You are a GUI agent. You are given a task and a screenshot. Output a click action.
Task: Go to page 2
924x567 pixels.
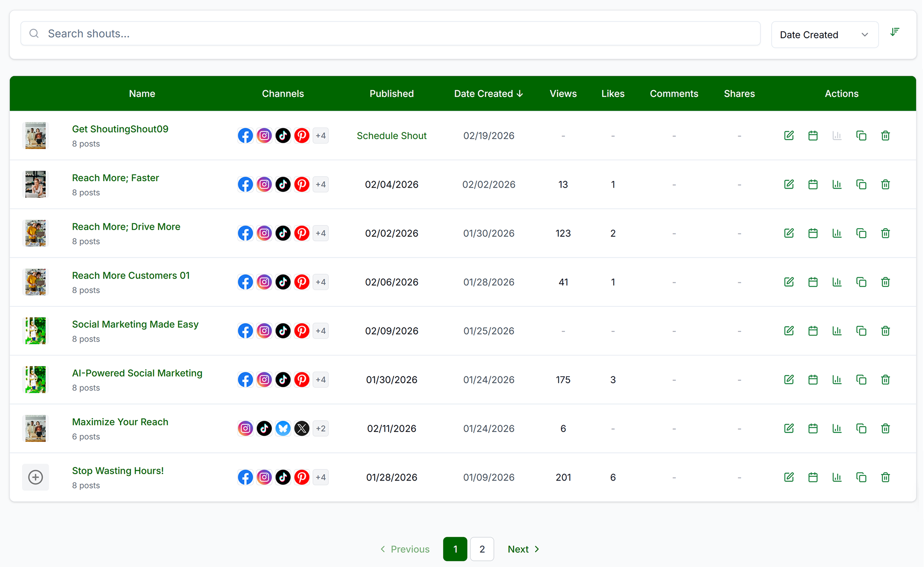(482, 549)
